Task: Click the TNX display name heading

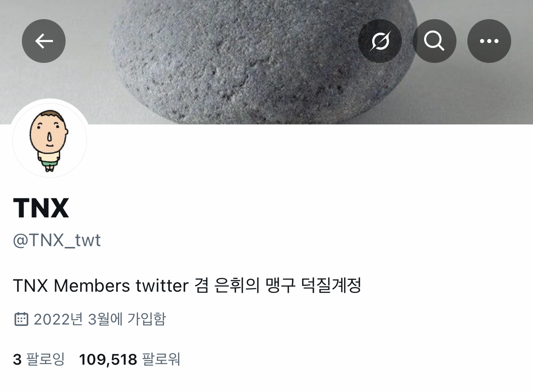Action: (41, 208)
